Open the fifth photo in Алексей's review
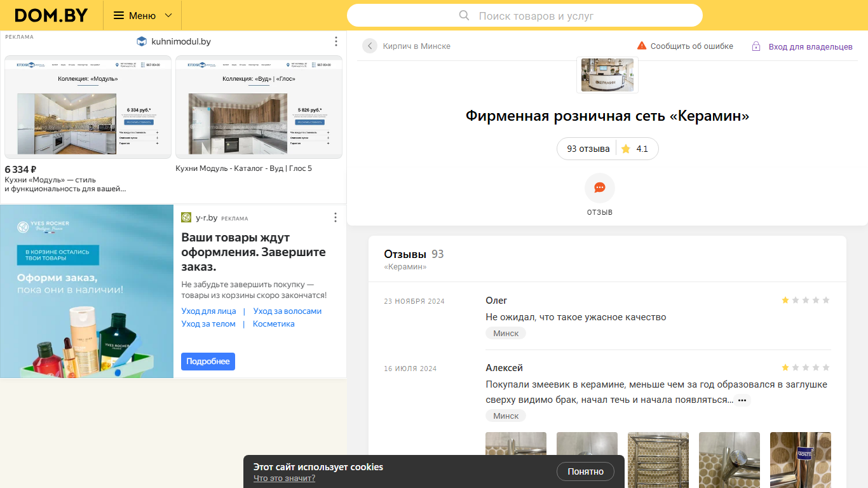Viewport: 868px width, 488px height. pyautogui.click(x=801, y=460)
